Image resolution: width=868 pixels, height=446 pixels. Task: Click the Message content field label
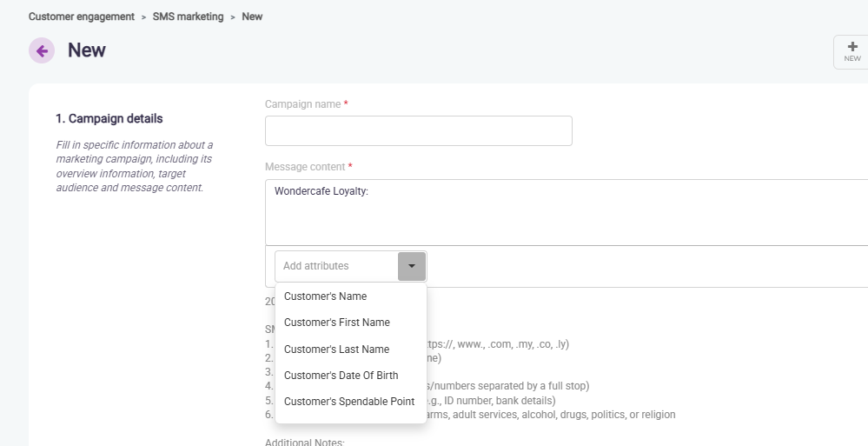[305, 167]
